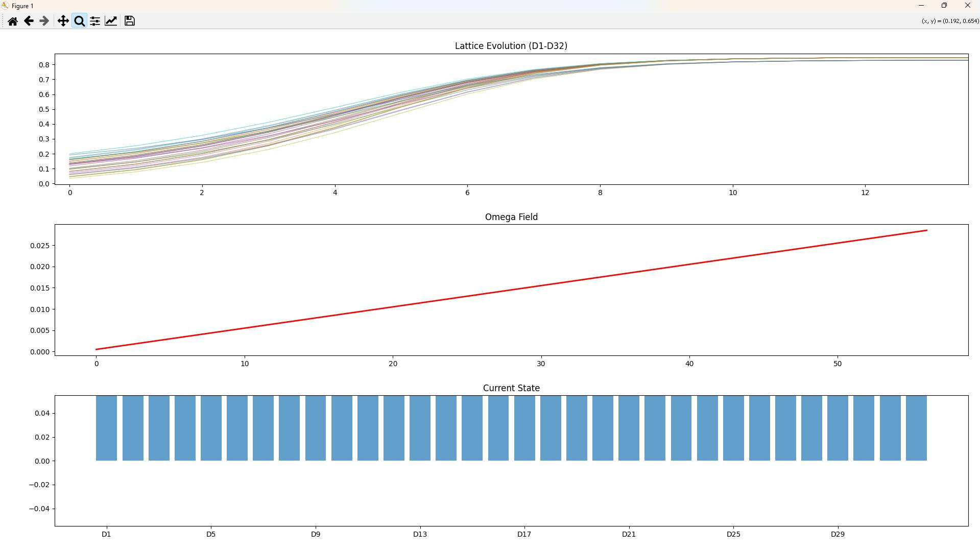980x551 pixels.
Task: Go back to previous view
Action: (x=29, y=21)
